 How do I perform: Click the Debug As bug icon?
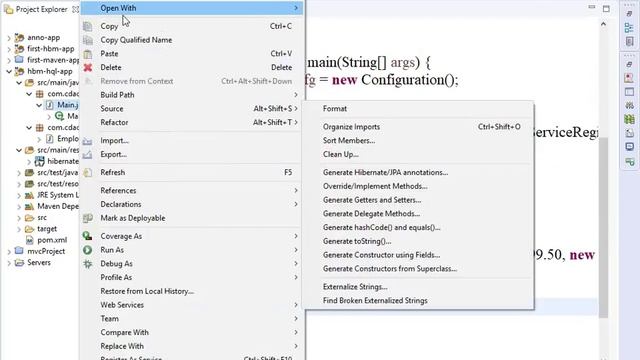click(x=87, y=264)
